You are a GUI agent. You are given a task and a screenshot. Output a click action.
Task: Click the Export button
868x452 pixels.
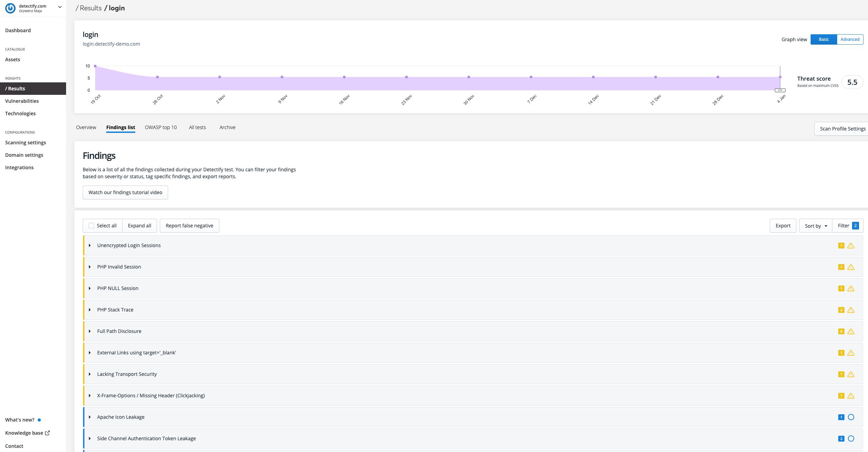783,226
